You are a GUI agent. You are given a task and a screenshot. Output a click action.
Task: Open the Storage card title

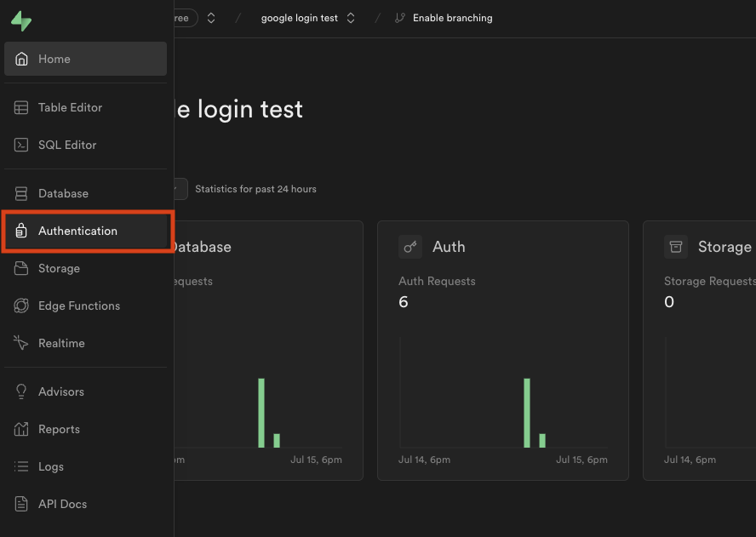724,247
